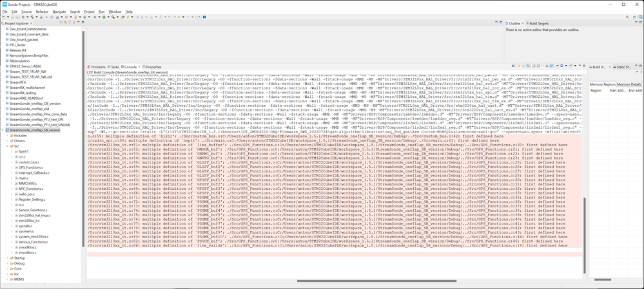Switch to the Build Targets tab

[x=539, y=23]
